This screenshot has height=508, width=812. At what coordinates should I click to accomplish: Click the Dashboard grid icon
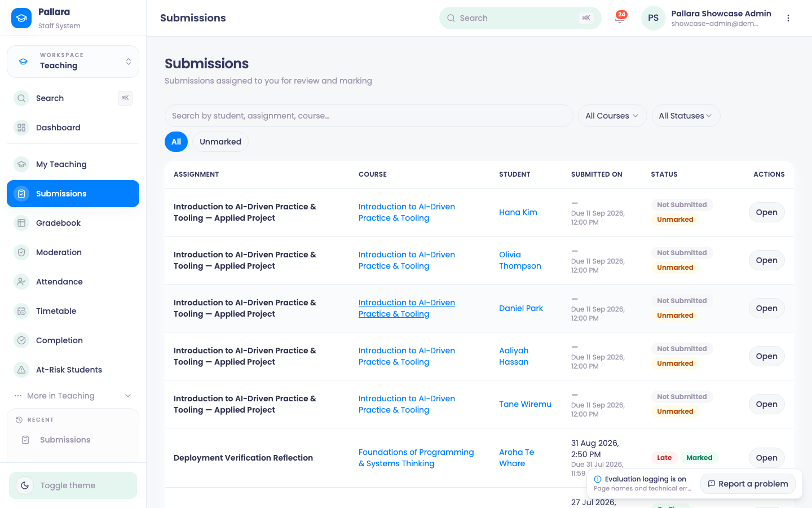click(21, 128)
